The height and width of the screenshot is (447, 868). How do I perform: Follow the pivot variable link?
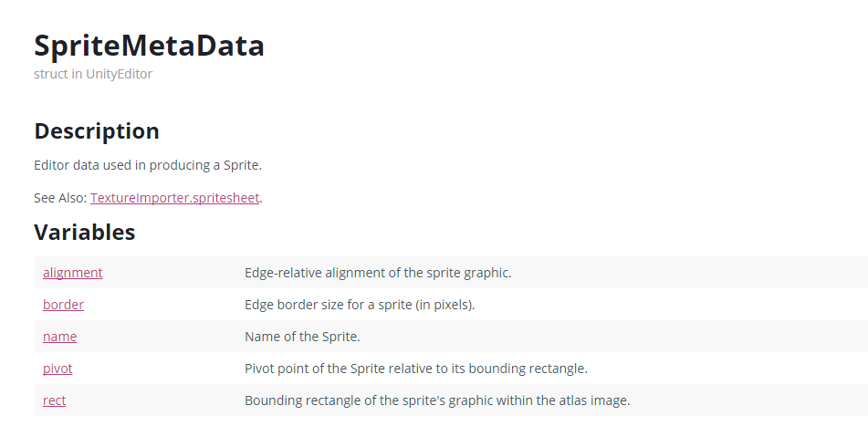coord(58,369)
